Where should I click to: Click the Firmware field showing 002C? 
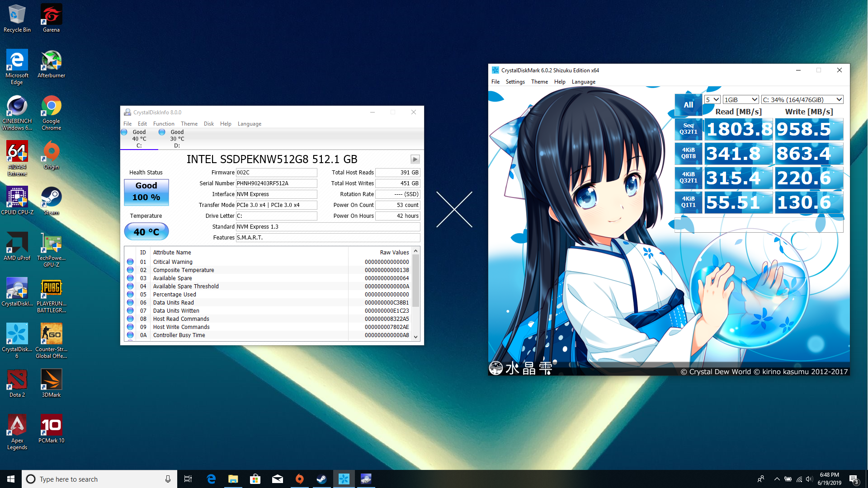tap(276, 173)
